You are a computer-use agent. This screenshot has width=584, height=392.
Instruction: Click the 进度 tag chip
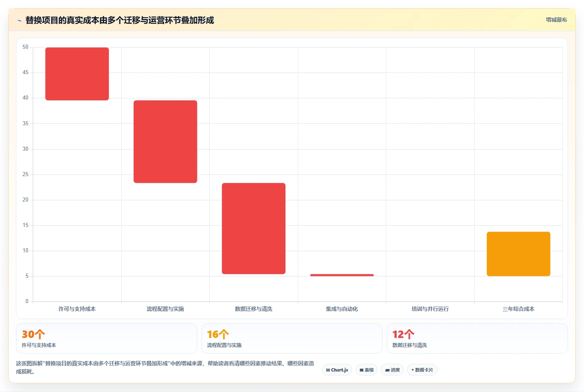[392, 370]
